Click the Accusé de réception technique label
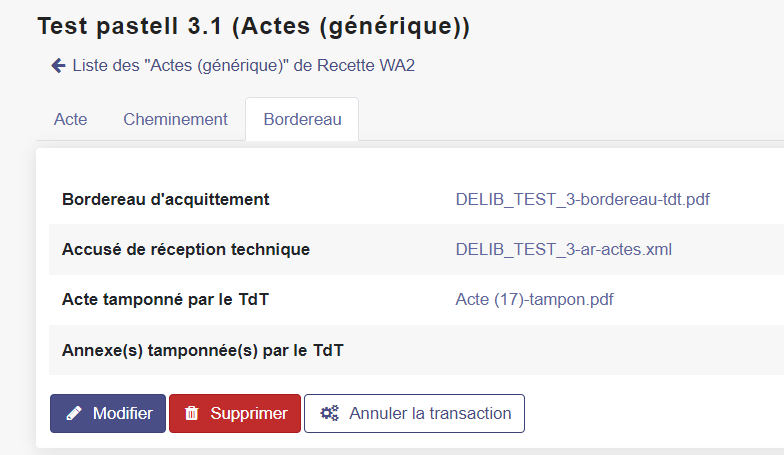784x455 pixels. tap(186, 249)
